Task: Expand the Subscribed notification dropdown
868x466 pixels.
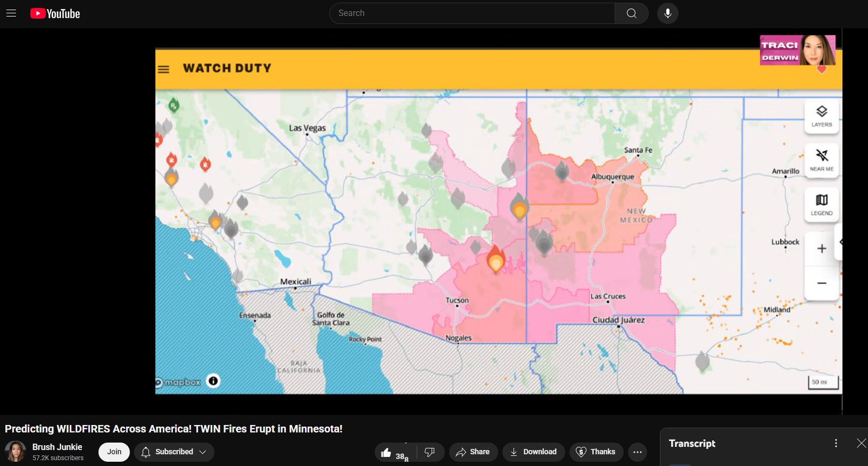Action: click(x=174, y=452)
